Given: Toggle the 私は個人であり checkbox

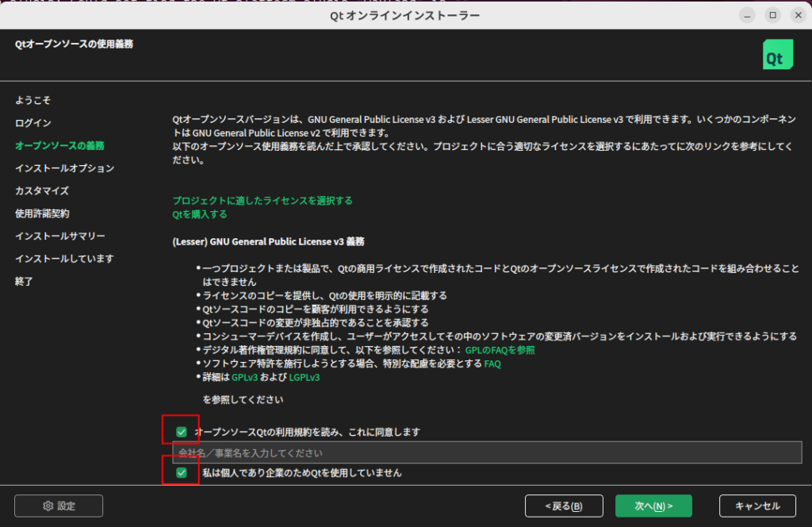Looking at the screenshot, I should click(x=182, y=473).
